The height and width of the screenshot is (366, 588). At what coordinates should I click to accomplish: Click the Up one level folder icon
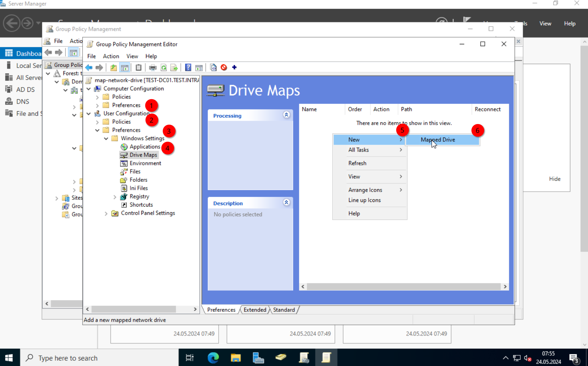[113, 67]
